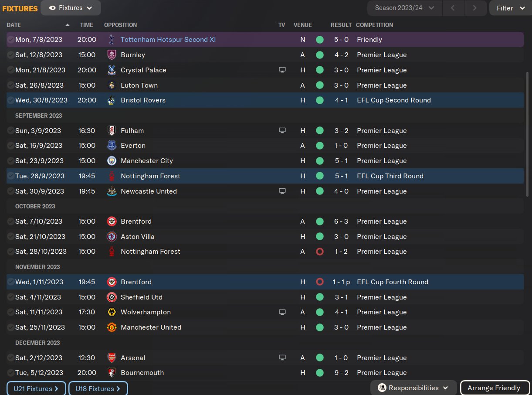The image size is (532, 395).
Task: Sort fixtures by the Date column header
Action: (x=14, y=25)
